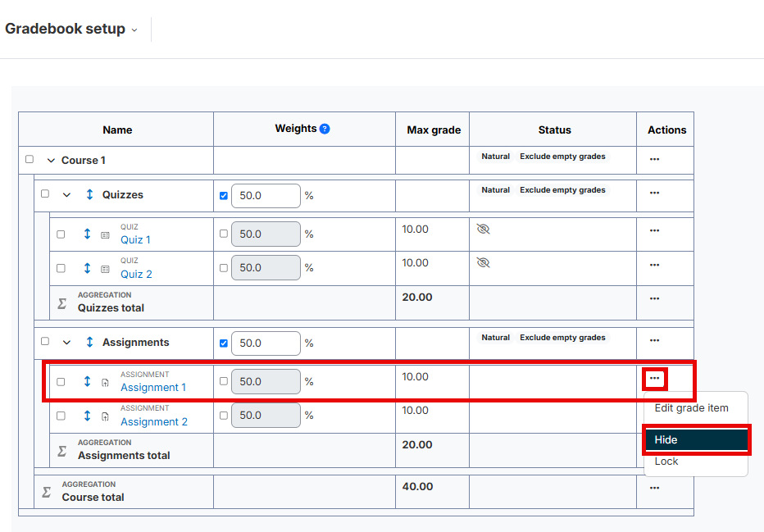Click the sigma icon for Quizzes total
The height and width of the screenshot is (532, 764).
coord(61,303)
